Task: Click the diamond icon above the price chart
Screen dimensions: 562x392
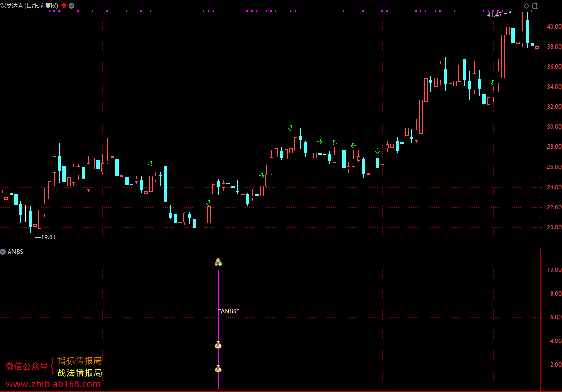Action: pos(526,6)
